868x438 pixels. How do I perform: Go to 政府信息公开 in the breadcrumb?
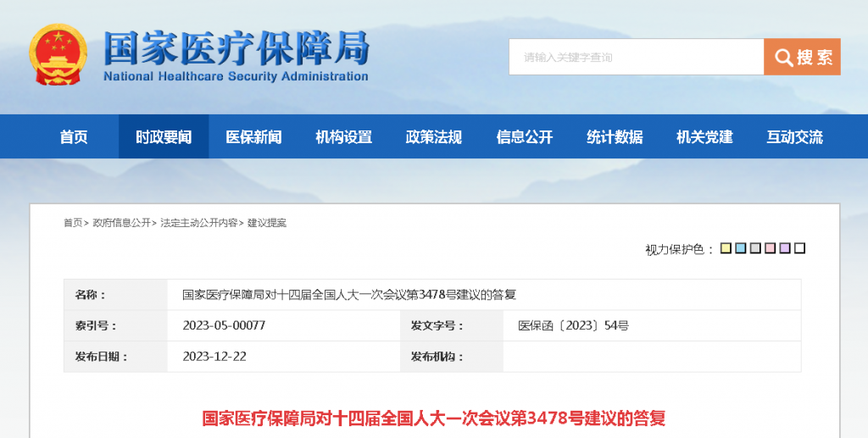point(122,223)
